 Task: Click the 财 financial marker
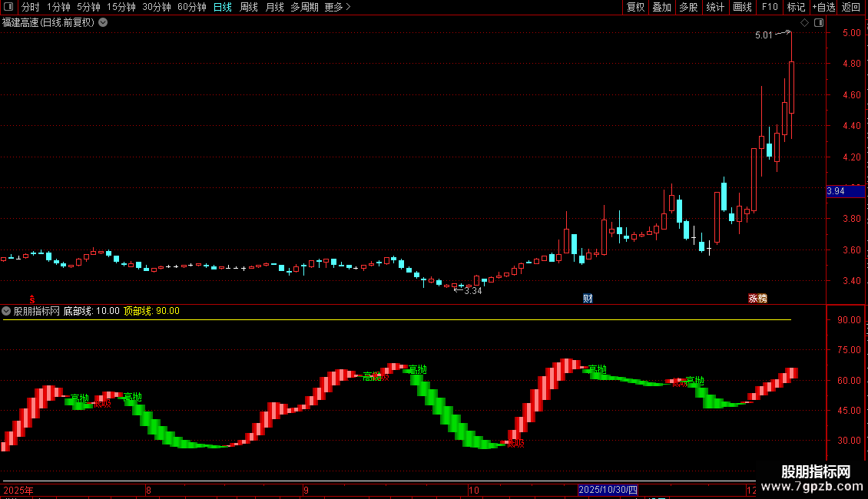click(x=588, y=299)
